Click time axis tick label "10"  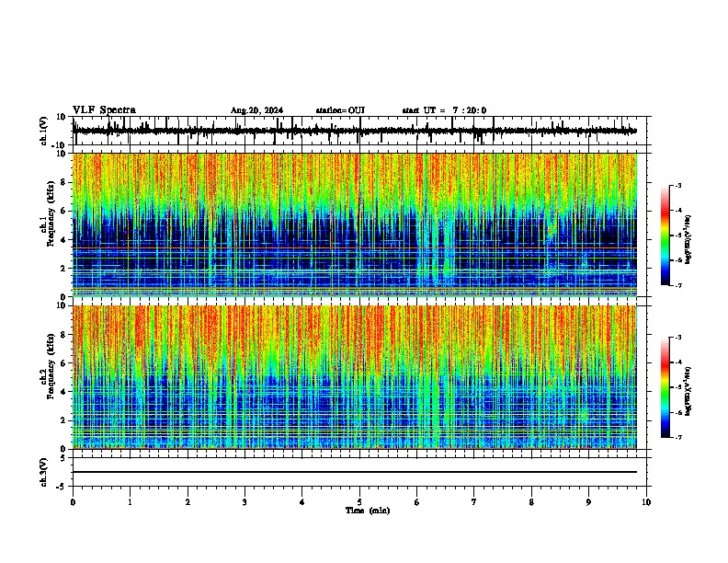point(646,502)
